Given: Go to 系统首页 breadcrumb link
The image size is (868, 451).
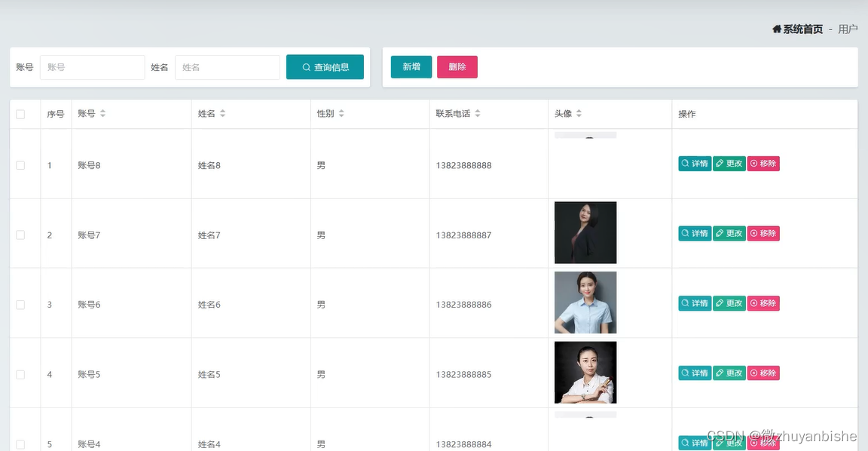Looking at the screenshot, I should tap(802, 29).
